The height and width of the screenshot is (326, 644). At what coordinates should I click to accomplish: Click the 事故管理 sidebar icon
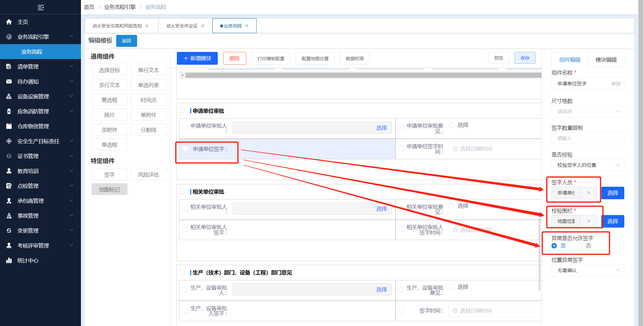(9, 216)
